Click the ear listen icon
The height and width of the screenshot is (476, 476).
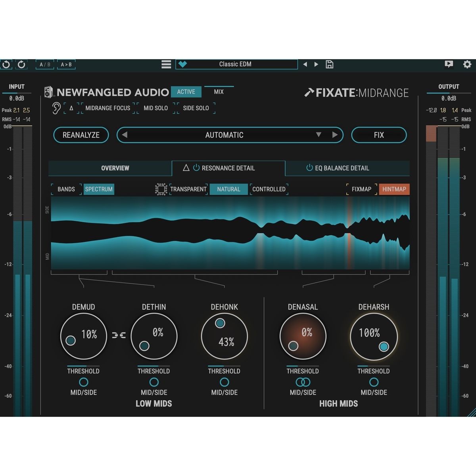[x=56, y=108]
